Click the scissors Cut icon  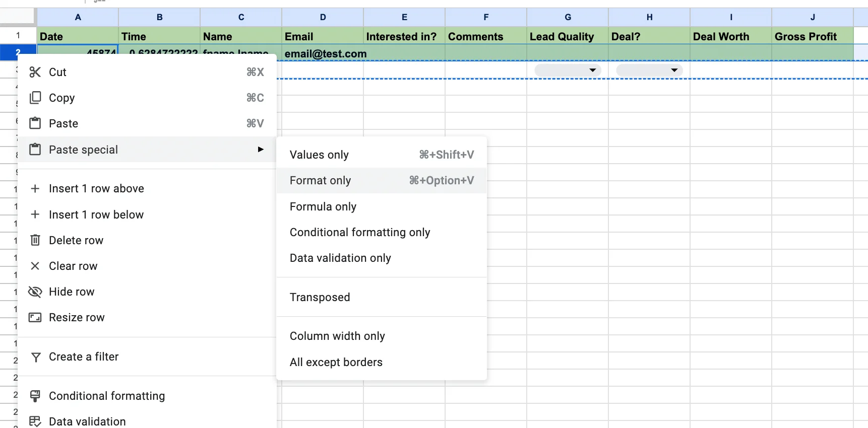35,72
